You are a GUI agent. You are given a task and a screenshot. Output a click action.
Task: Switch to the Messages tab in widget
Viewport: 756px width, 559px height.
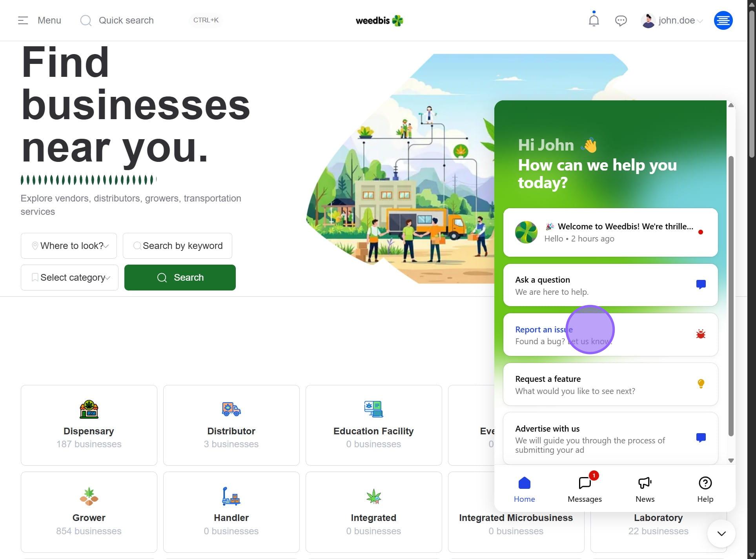[584, 489]
